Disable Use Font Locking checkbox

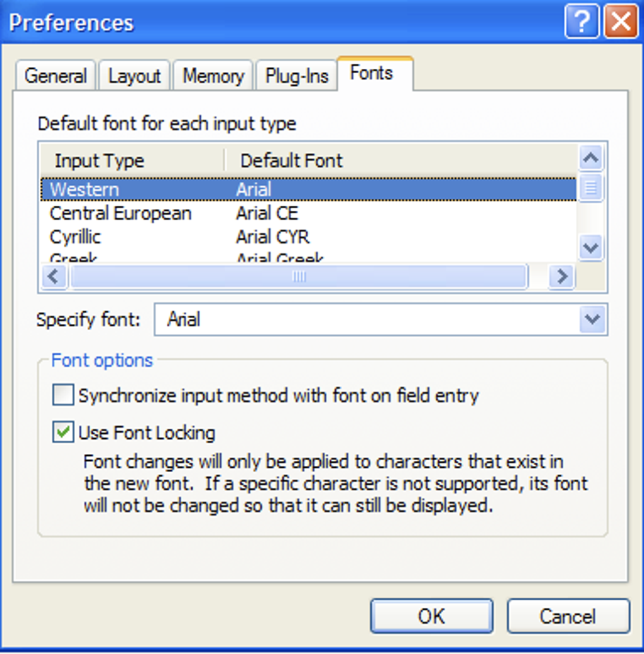[x=63, y=433]
